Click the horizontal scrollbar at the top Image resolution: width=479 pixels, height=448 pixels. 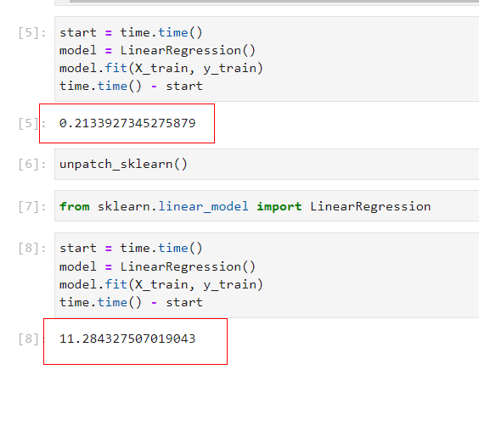(x=274, y=1)
